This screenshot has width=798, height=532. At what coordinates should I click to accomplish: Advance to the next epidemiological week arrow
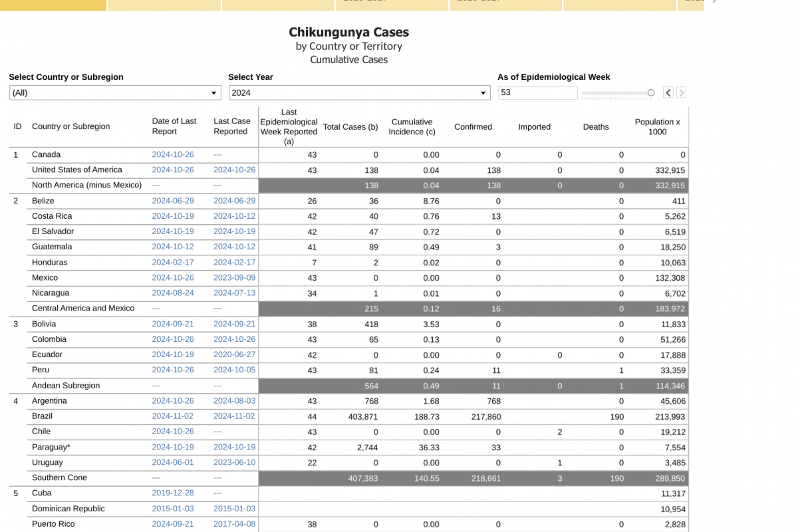coord(681,93)
